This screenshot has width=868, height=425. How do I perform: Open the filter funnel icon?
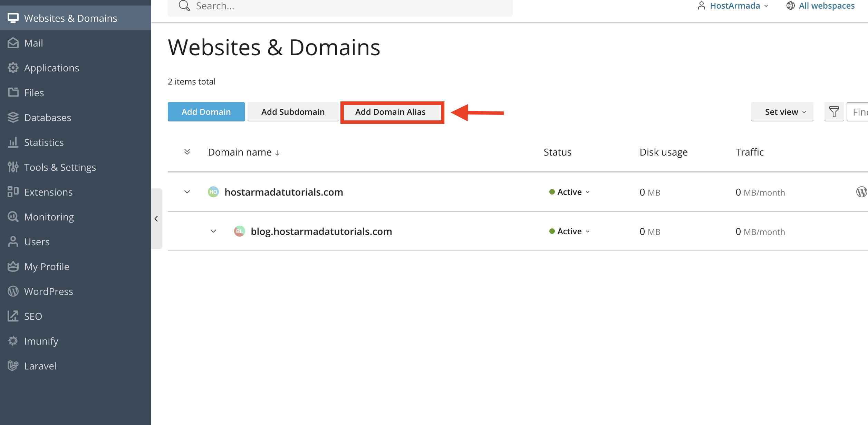(834, 112)
